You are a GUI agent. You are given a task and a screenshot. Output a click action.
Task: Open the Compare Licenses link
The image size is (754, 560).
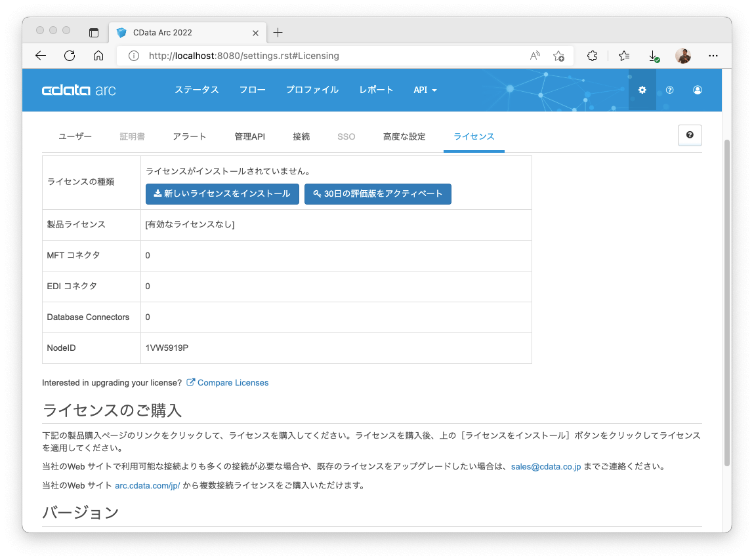[233, 382]
